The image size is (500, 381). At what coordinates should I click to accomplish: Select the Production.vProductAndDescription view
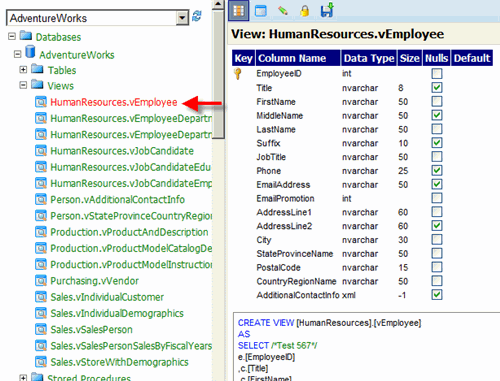(x=129, y=232)
